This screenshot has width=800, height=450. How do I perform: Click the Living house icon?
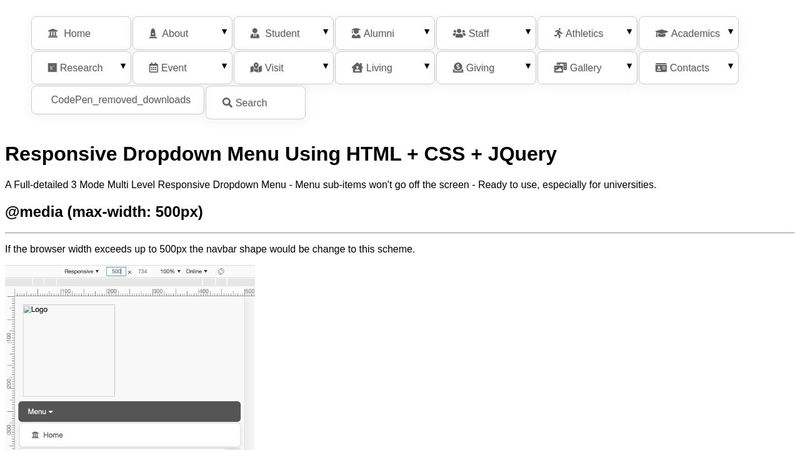[x=357, y=68]
